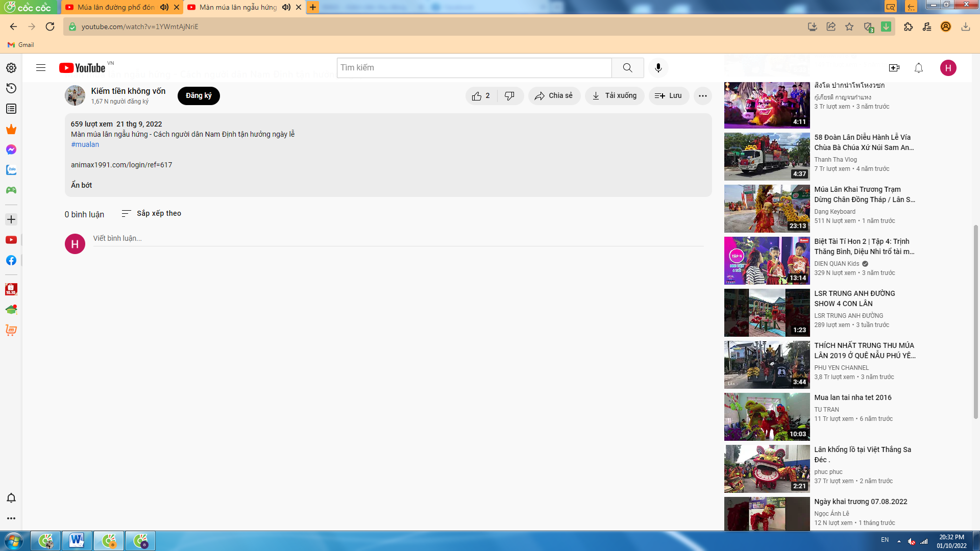Open the YouTube hamburger guide menu

(x=41, y=68)
